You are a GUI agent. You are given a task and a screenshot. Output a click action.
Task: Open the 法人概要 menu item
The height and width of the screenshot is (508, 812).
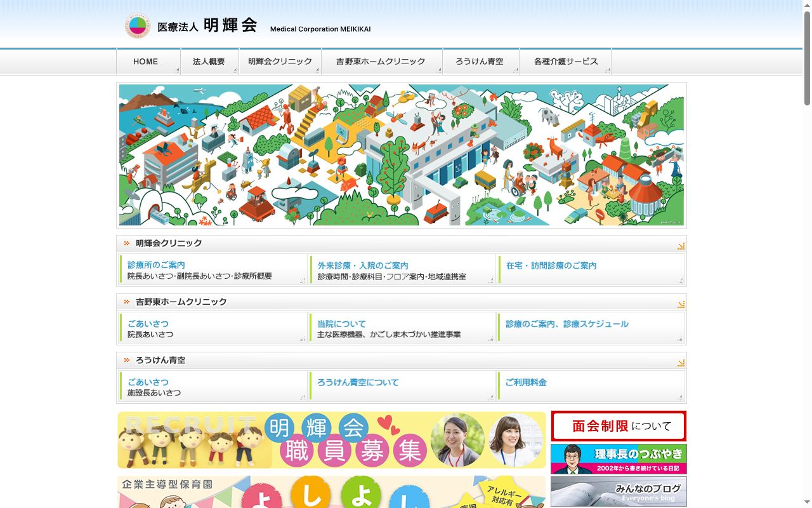coord(209,62)
